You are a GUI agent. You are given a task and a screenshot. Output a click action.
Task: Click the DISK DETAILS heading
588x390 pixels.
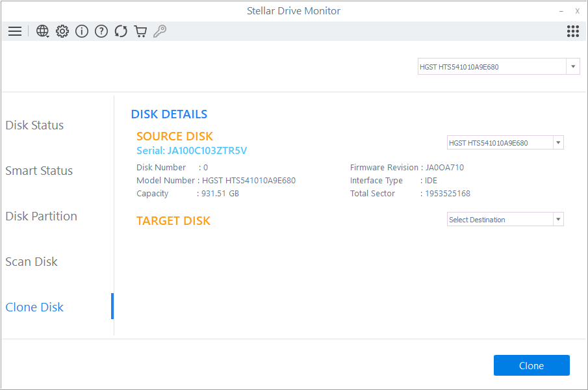tap(169, 114)
